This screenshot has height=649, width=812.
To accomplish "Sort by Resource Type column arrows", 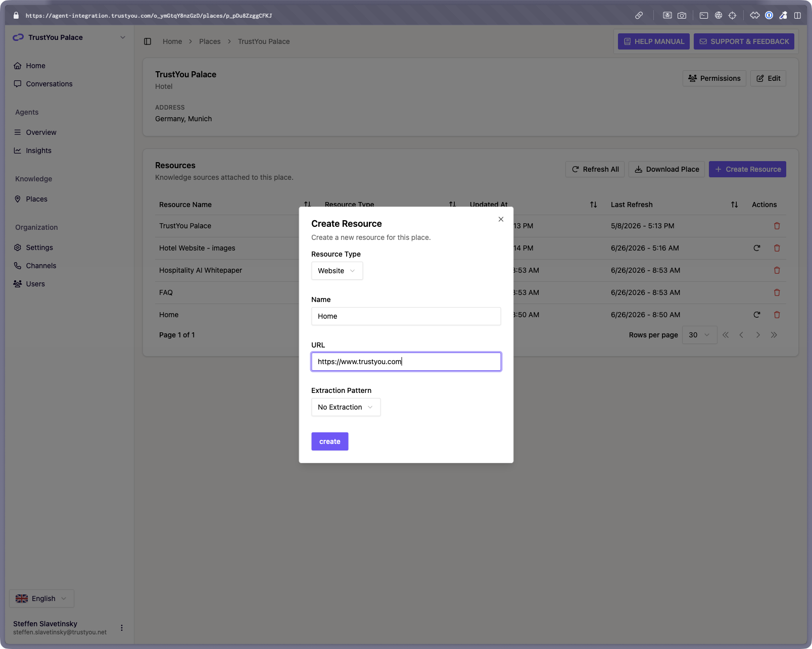I will coord(452,204).
